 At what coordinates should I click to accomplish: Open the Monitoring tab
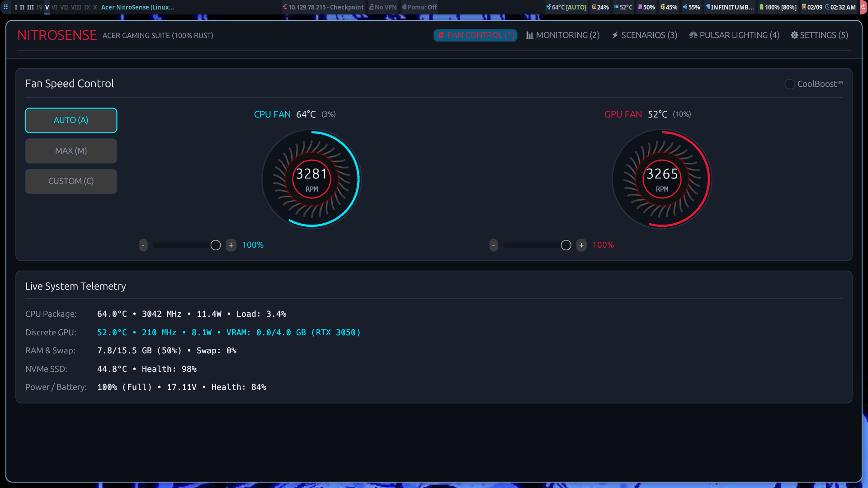tap(562, 35)
